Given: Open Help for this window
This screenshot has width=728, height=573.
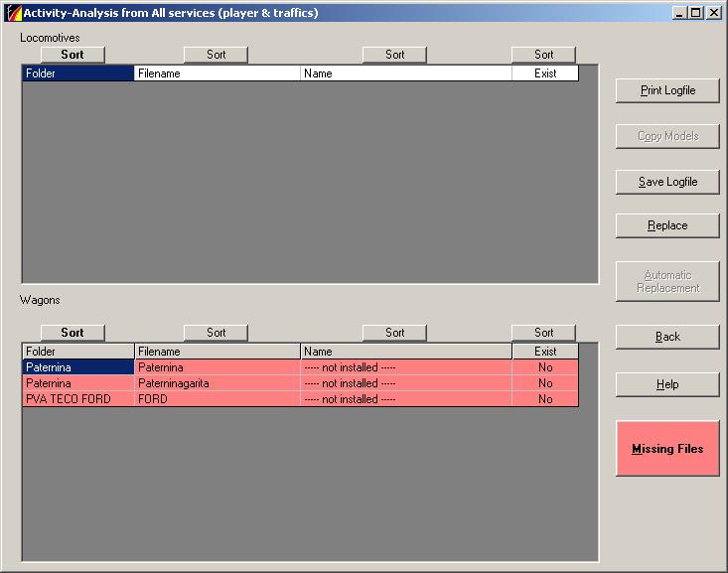Looking at the screenshot, I should click(667, 384).
